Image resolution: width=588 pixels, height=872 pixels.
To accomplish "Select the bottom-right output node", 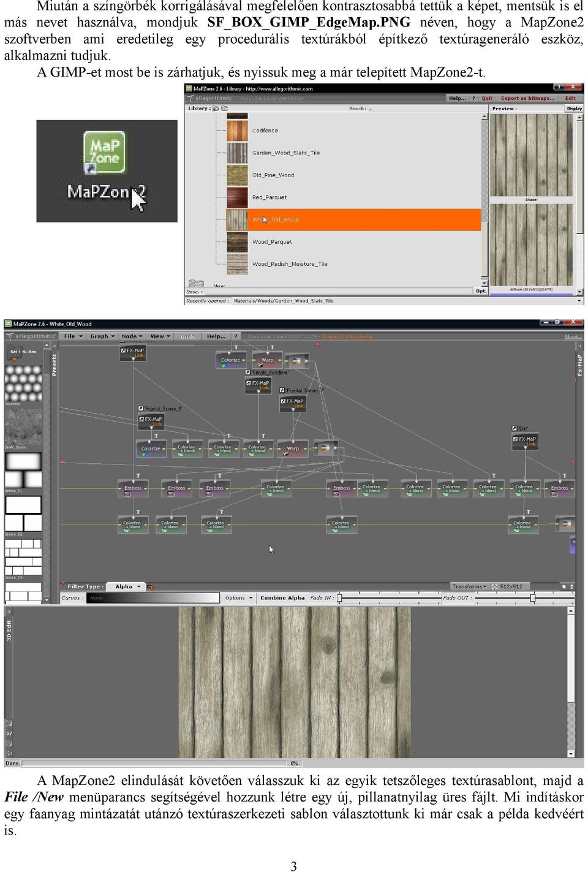I will (x=565, y=524).
